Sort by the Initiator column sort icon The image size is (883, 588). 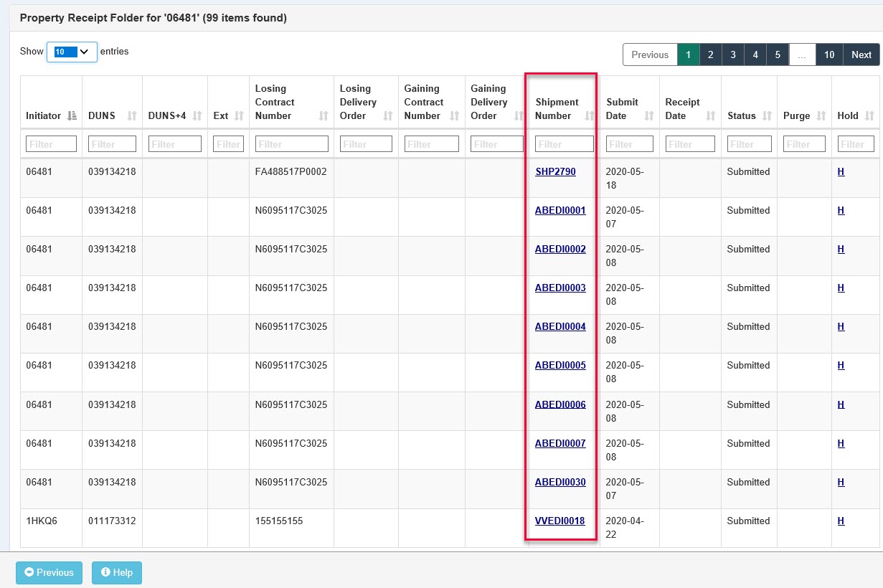[x=72, y=116]
